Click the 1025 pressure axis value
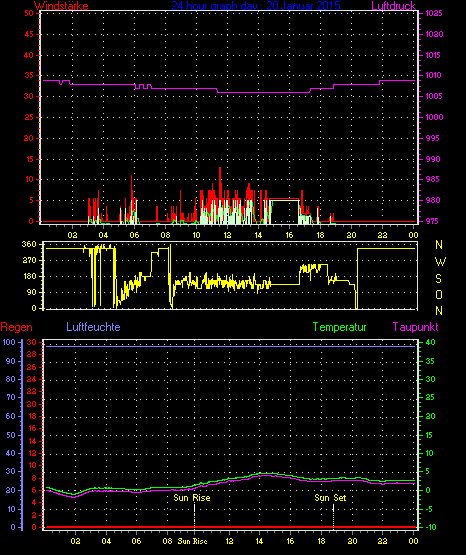 tap(434, 13)
